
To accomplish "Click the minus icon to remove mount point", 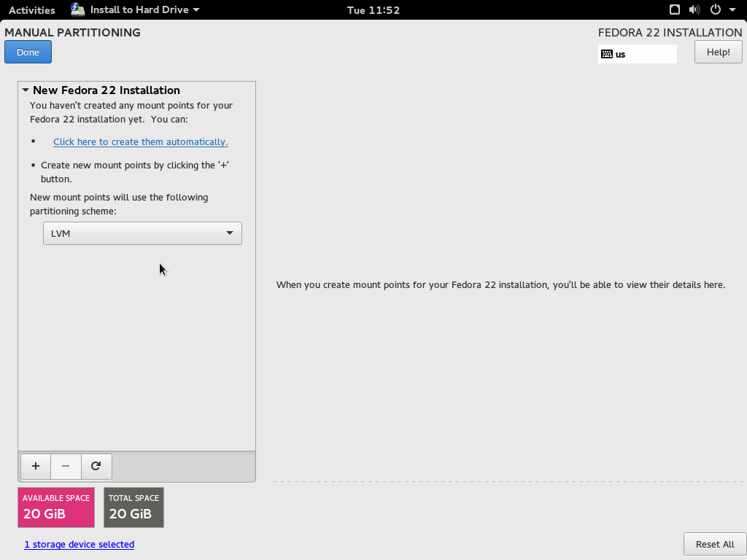I will (66, 466).
